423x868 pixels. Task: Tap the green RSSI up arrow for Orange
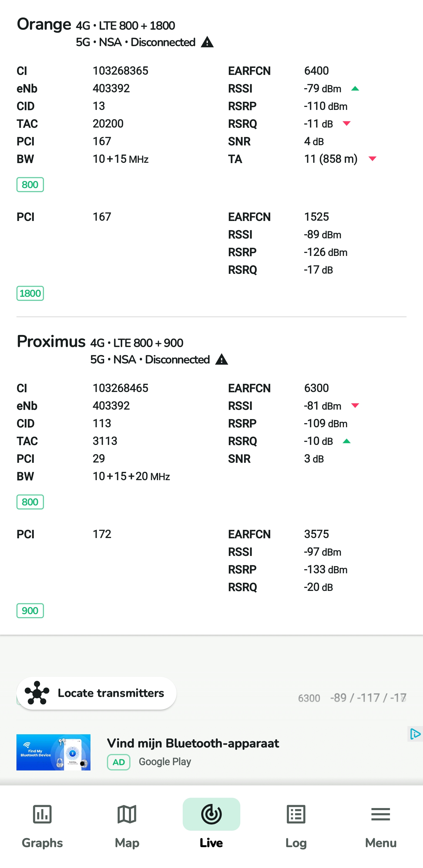(355, 89)
